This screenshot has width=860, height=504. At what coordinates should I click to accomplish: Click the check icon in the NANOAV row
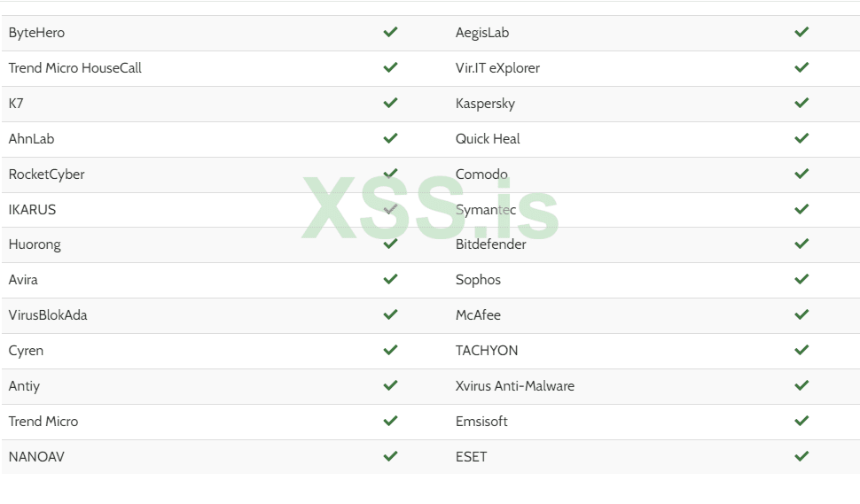pos(390,456)
